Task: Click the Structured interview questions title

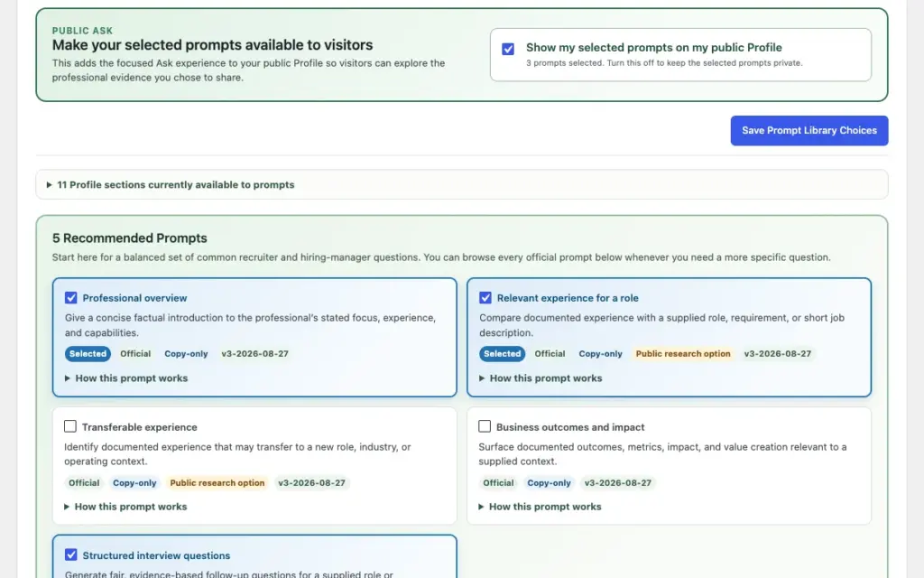Action: 156,555
